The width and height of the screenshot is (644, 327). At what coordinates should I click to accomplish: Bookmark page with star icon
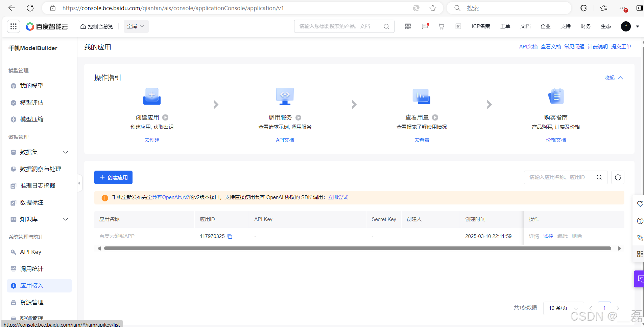[x=433, y=8]
